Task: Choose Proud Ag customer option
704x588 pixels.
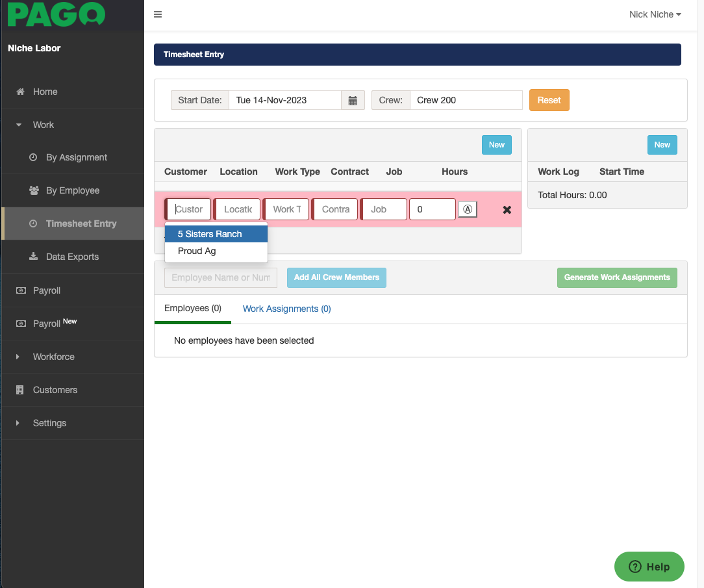Action: [x=197, y=251]
